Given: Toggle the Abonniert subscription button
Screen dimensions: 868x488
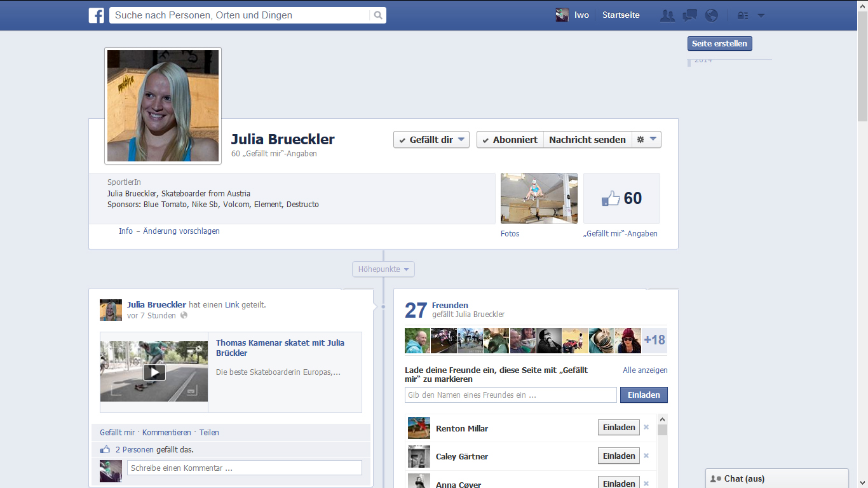Looking at the screenshot, I should tap(510, 140).
